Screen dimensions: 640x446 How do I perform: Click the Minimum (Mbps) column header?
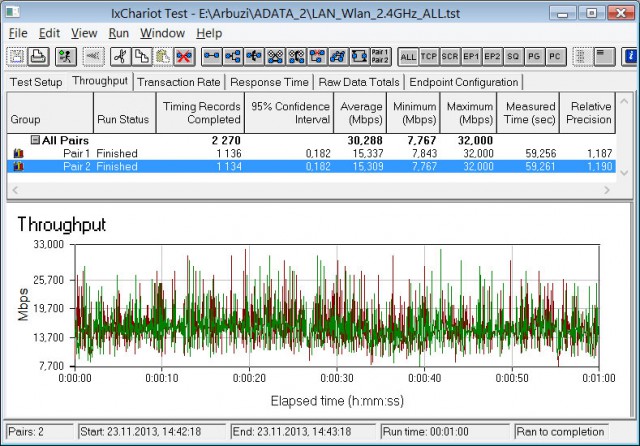[x=413, y=113]
